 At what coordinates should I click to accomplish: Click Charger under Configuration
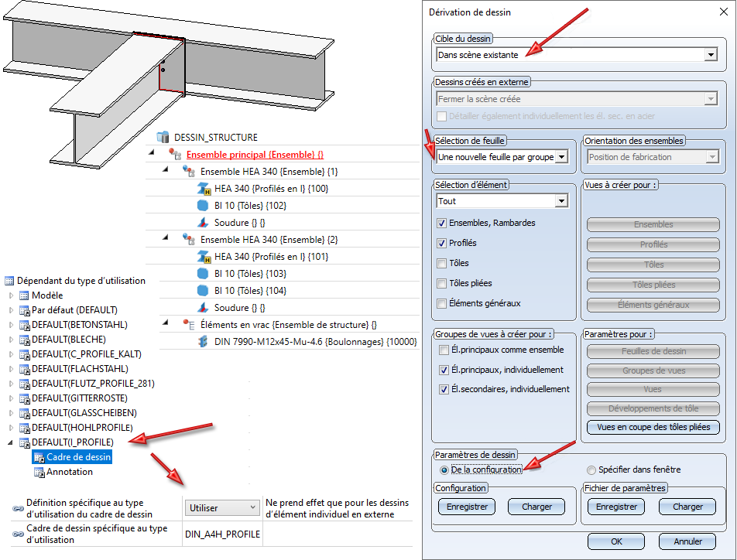coord(536,507)
